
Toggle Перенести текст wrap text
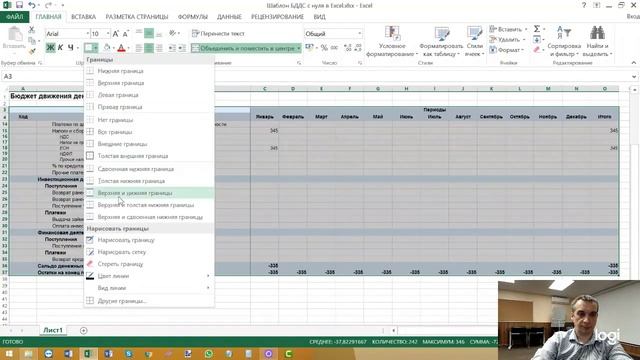[218, 33]
